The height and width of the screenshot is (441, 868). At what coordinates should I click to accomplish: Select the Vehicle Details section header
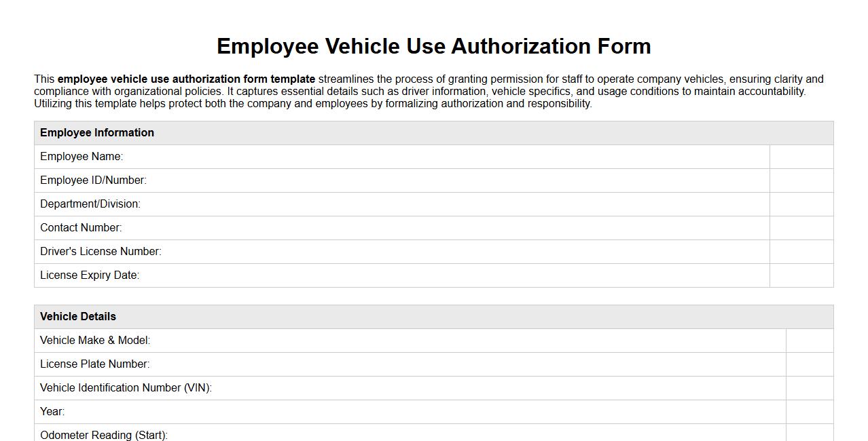click(x=78, y=316)
